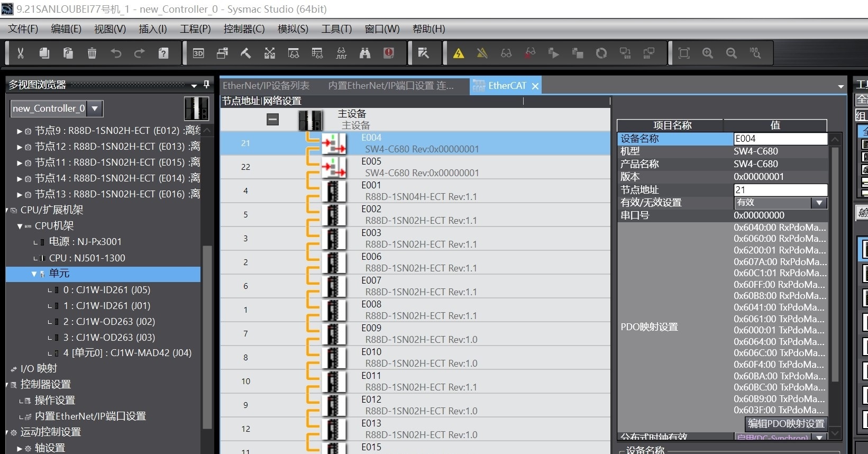Click the E004 SW4-C680 device icon

pyautogui.click(x=334, y=143)
